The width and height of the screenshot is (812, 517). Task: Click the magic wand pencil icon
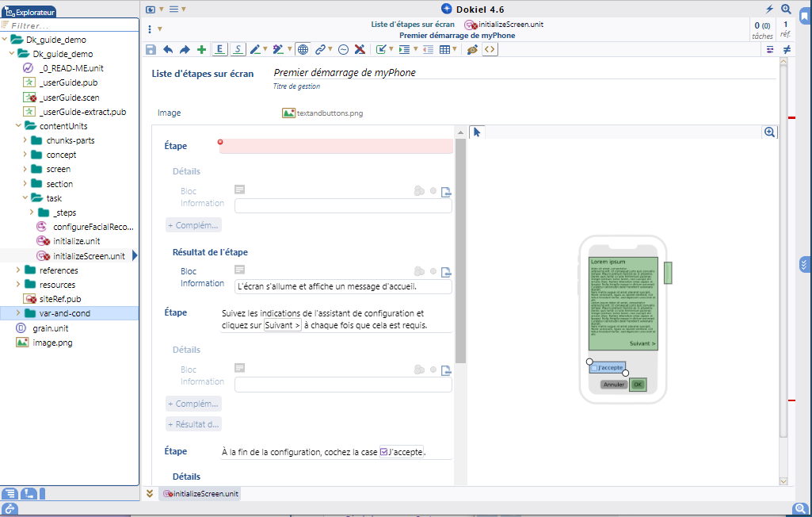(x=278, y=50)
